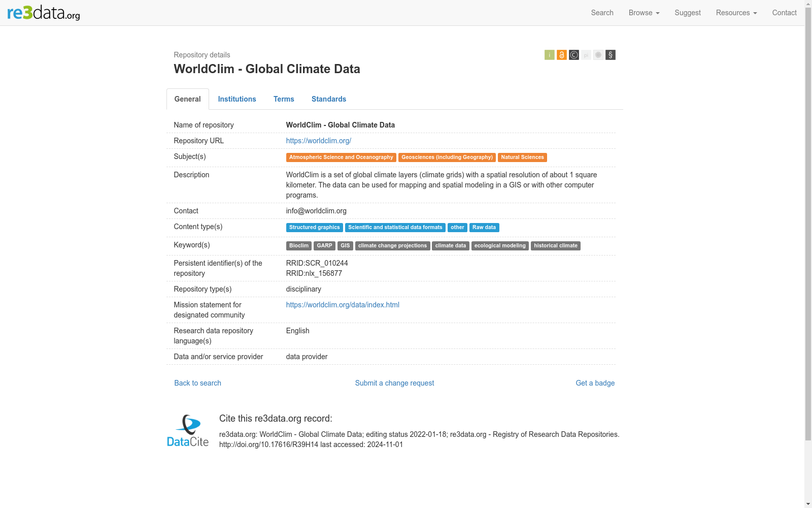Click the greyed-out 'pi' persistent identifier badge

tap(586, 55)
